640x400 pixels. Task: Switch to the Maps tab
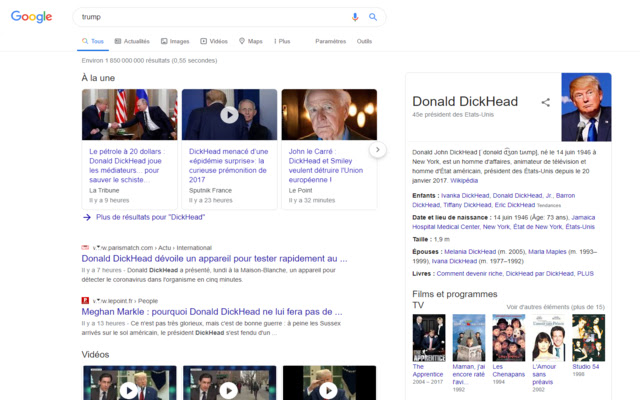pos(251,41)
